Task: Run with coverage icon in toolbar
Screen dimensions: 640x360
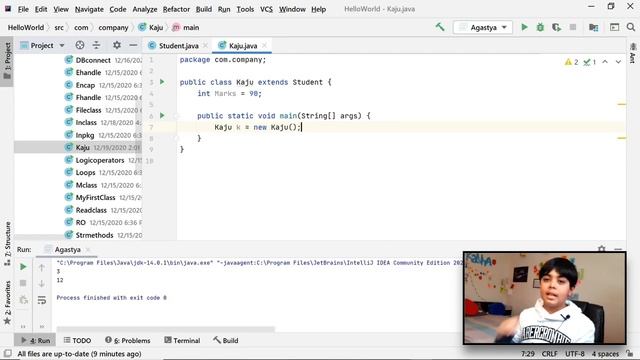Action: pos(556,27)
